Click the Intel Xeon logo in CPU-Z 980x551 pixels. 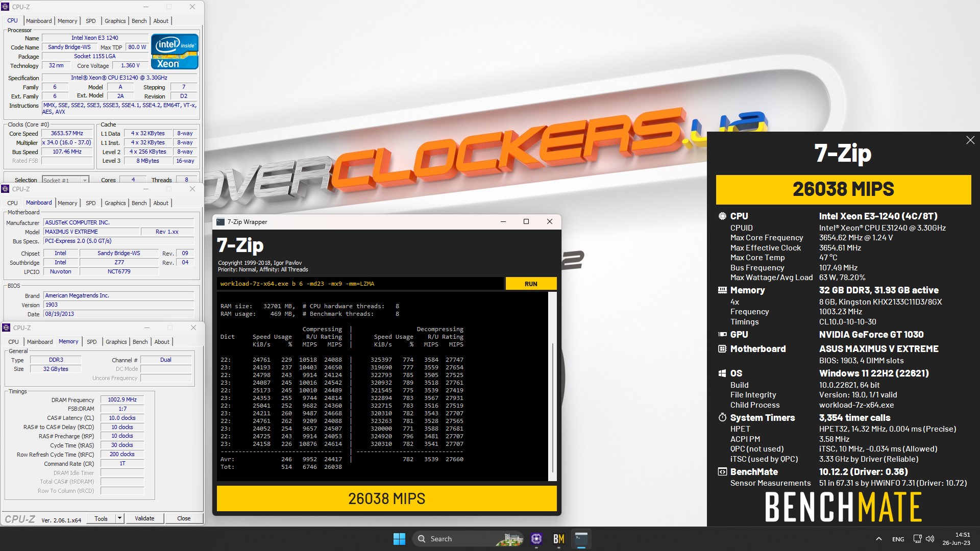coord(175,52)
